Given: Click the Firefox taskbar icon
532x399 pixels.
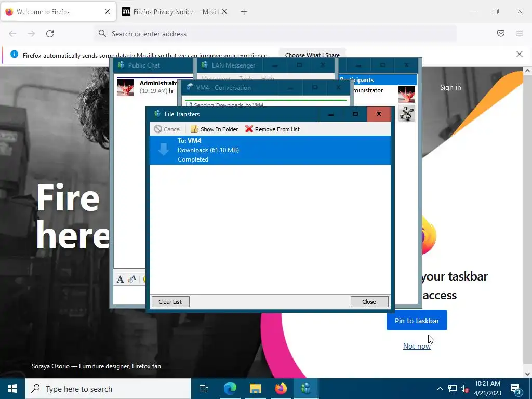Looking at the screenshot, I should pyautogui.click(x=281, y=389).
